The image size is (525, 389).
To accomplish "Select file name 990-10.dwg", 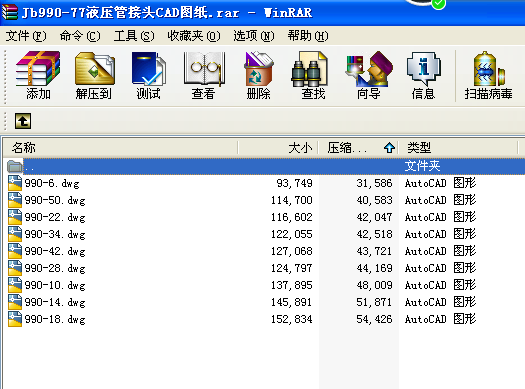I will (x=55, y=286).
